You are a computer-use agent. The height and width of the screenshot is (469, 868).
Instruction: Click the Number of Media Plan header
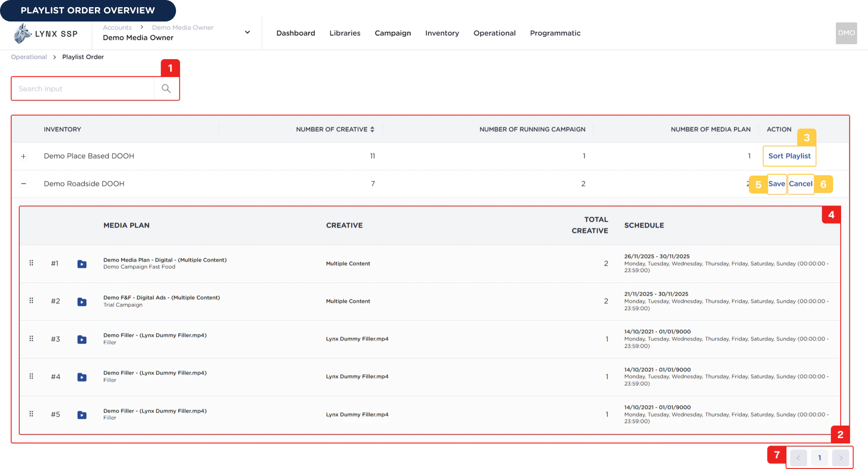coord(710,129)
